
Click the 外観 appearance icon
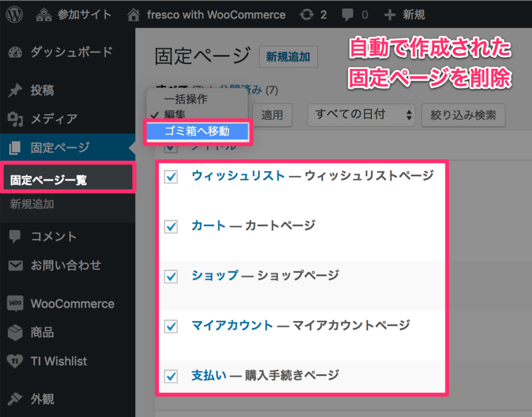pyautogui.click(x=14, y=399)
